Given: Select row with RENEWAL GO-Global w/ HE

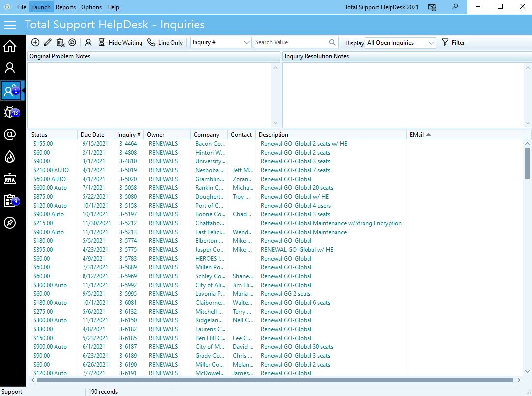Looking at the screenshot, I should (x=277, y=250).
